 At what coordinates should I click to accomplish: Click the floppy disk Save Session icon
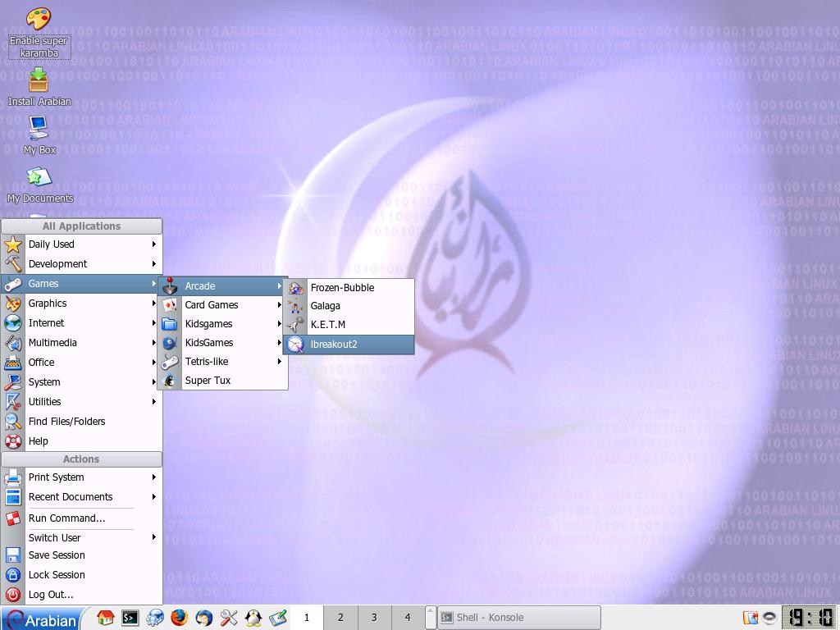pyautogui.click(x=13, y=555)
